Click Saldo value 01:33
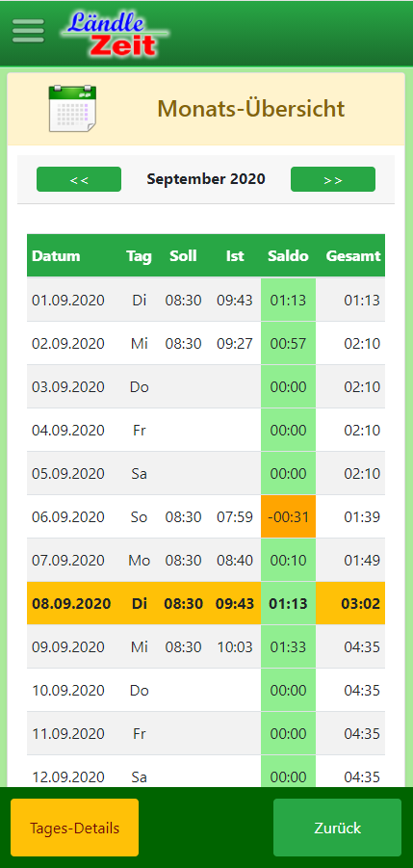 [x=288, y=646]
